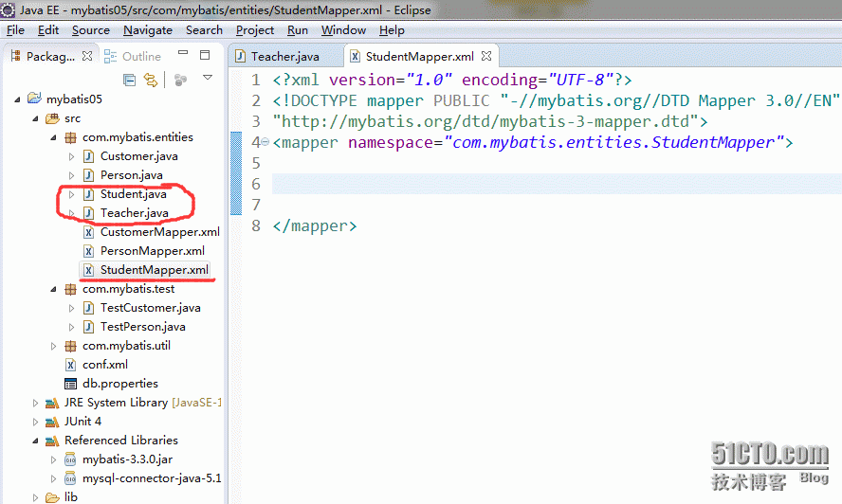Open the File menu
This screenshot has height=504, width=842.
tap(15, 30)
